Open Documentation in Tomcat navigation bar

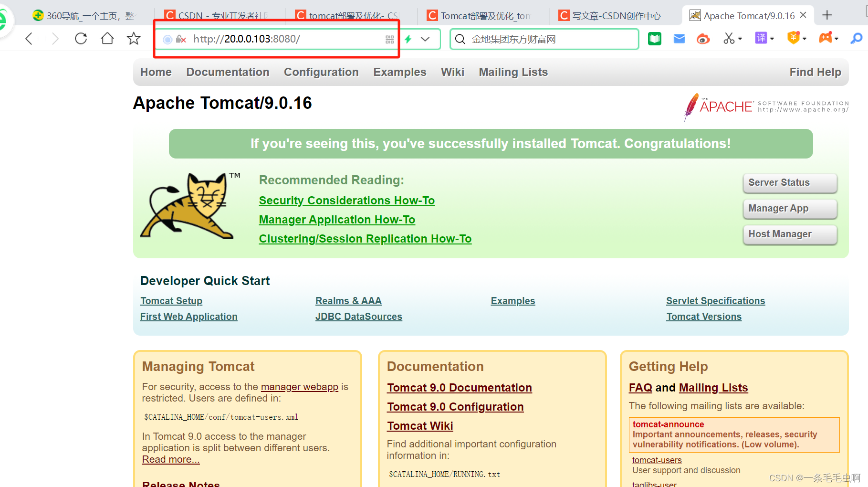(x=228, y=72)
